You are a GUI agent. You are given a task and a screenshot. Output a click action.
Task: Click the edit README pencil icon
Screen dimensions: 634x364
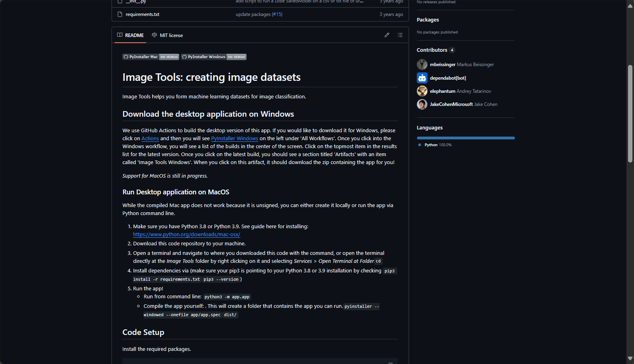pyautogui.click(x=387, y=35)
